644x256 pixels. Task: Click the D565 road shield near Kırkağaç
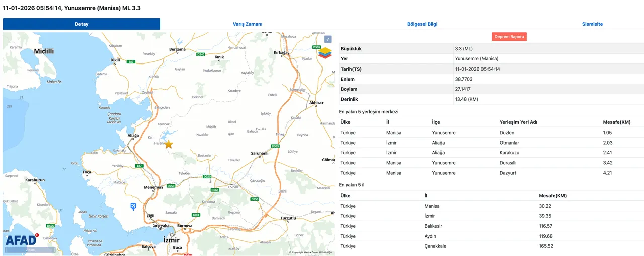click(316, 47)
